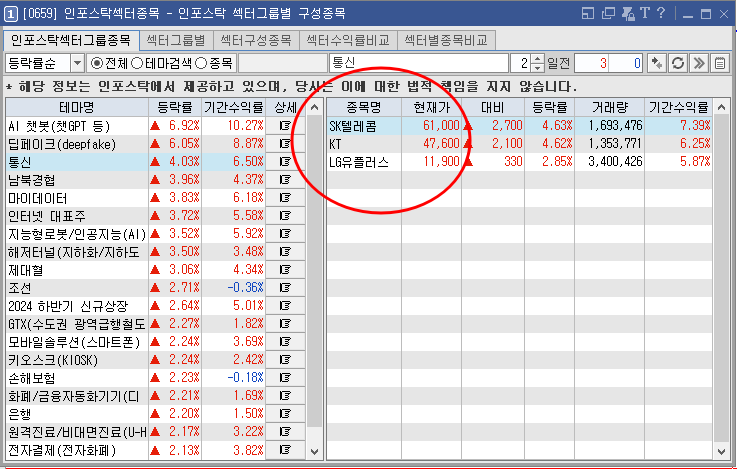
Task: Click the 종목명 column header
Action: [364, 108]
